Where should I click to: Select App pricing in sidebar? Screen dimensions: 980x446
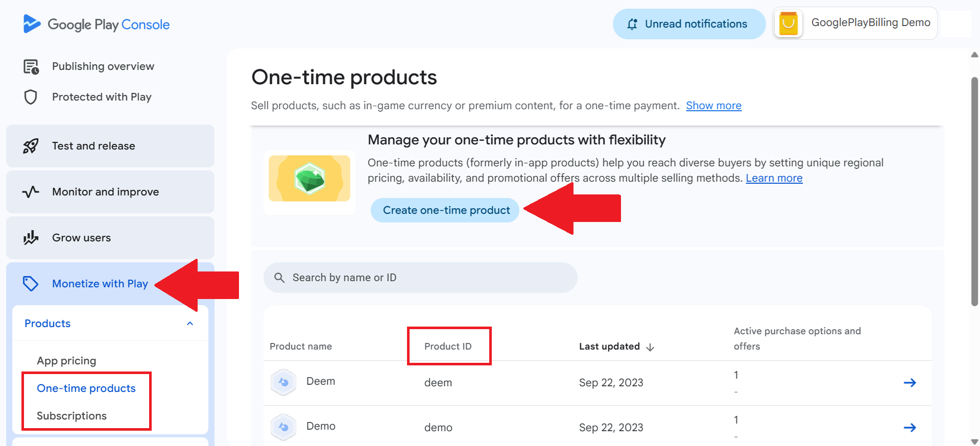click(66, 361)
